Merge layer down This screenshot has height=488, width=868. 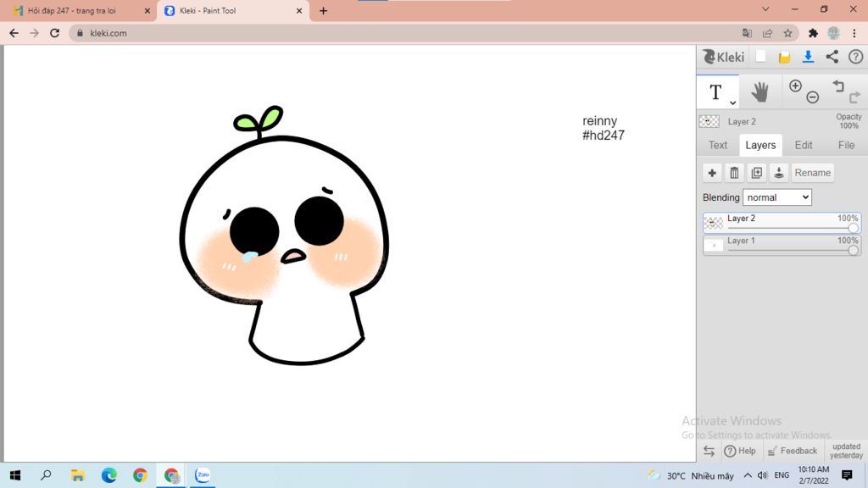778,173
